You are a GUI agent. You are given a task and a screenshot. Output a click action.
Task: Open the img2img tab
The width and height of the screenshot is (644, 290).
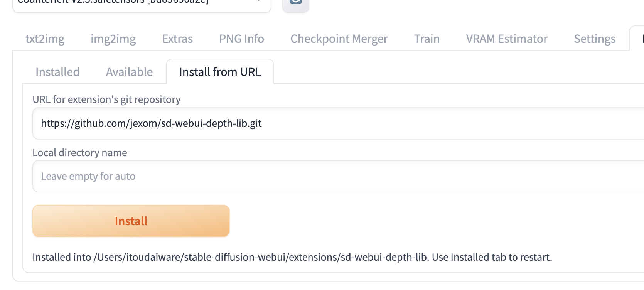(113, 39)
